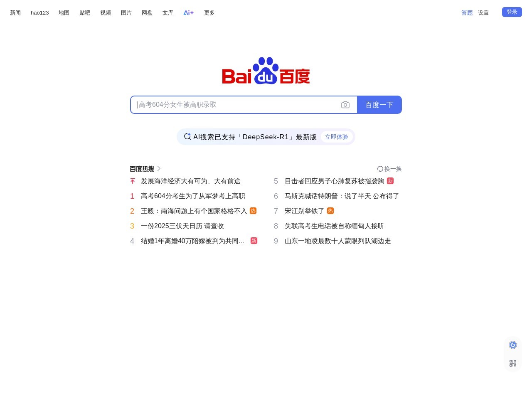Click the camera image search icon
Viewport: 532px width, 399px height.
345,105
